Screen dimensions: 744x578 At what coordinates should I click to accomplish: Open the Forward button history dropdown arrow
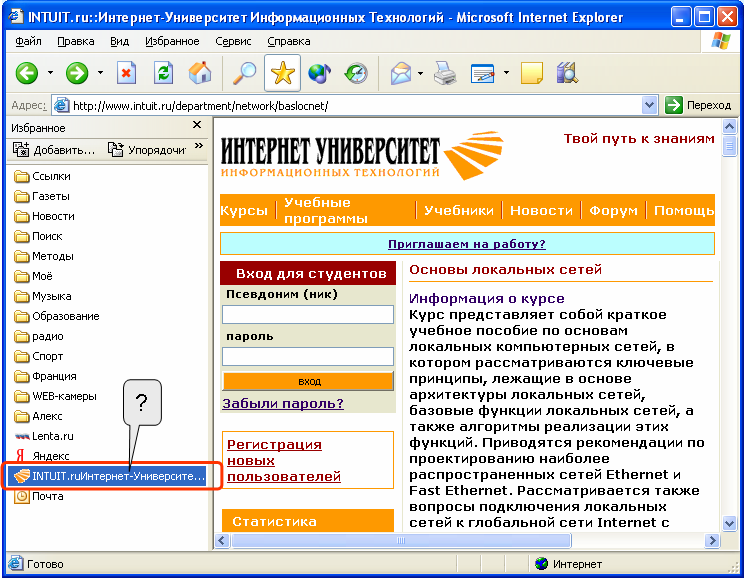(100, 73)
